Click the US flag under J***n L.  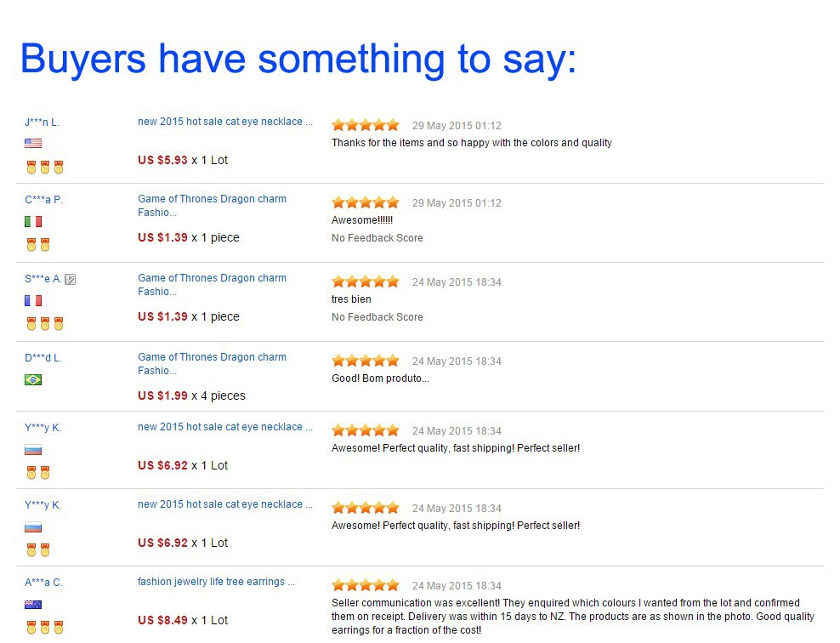tap(33, 143)
